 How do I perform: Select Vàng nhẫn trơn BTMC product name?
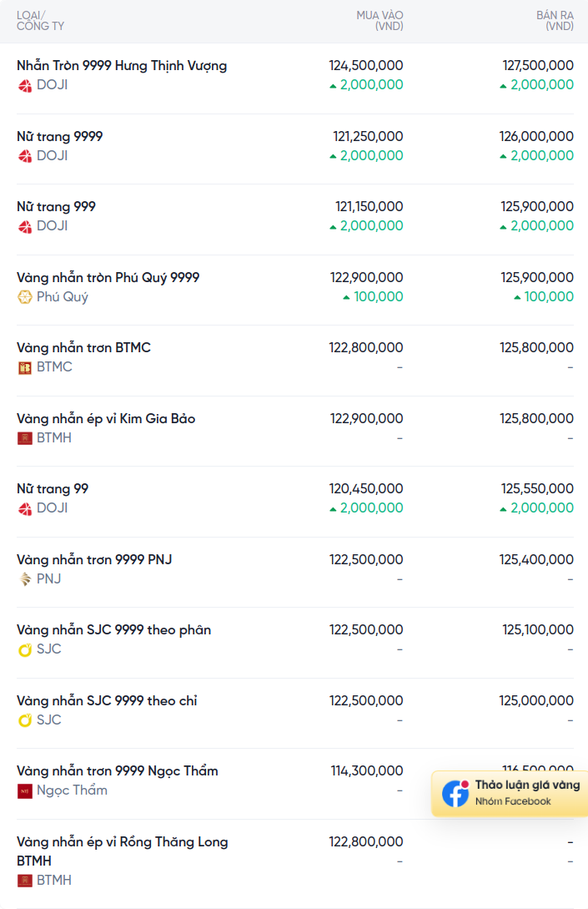coord(83,348)
